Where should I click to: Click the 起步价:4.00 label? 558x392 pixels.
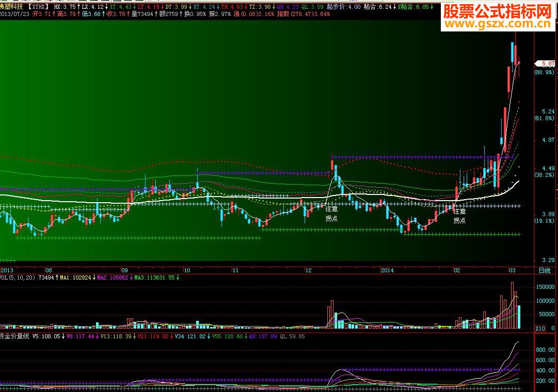[x=343, y=7]
